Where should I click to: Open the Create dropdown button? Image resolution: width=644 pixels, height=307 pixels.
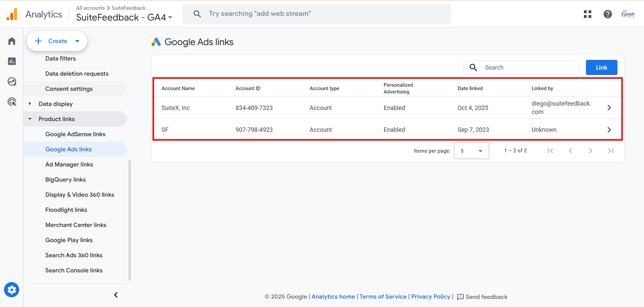(57, 41)
